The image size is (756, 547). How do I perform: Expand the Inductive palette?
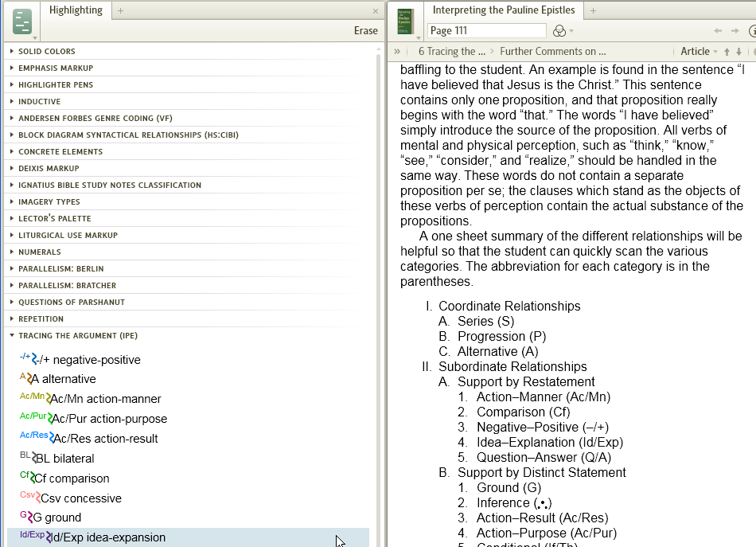pos(12,101)
